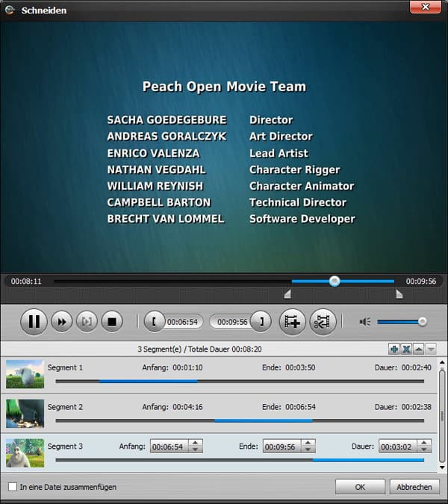Click the Anfang stepper for Segment 3
This screenshot has width=448, height=504.
click(x=195, y=447)
